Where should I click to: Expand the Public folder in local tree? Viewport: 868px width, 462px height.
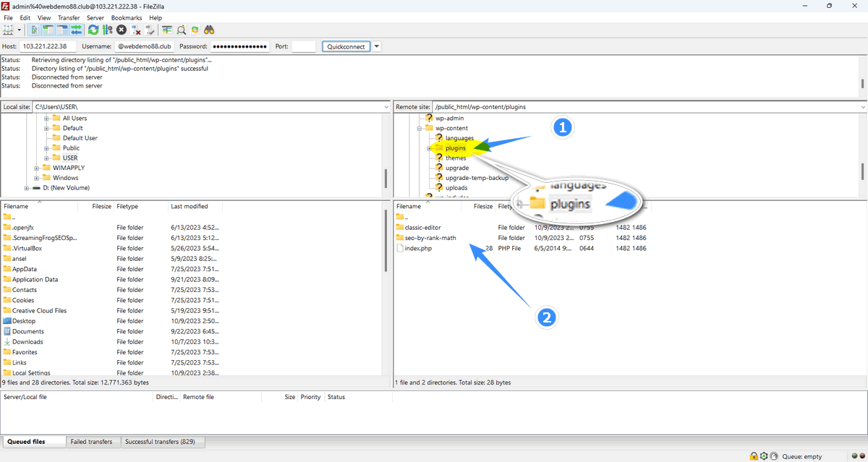pyautogui.click(x=46, y=148)
